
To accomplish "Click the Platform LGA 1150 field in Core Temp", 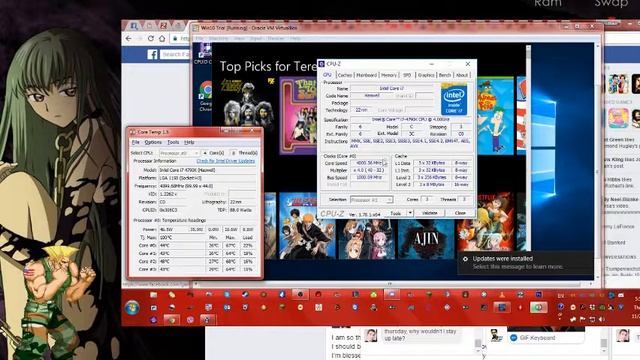I will tap(207, 178).
